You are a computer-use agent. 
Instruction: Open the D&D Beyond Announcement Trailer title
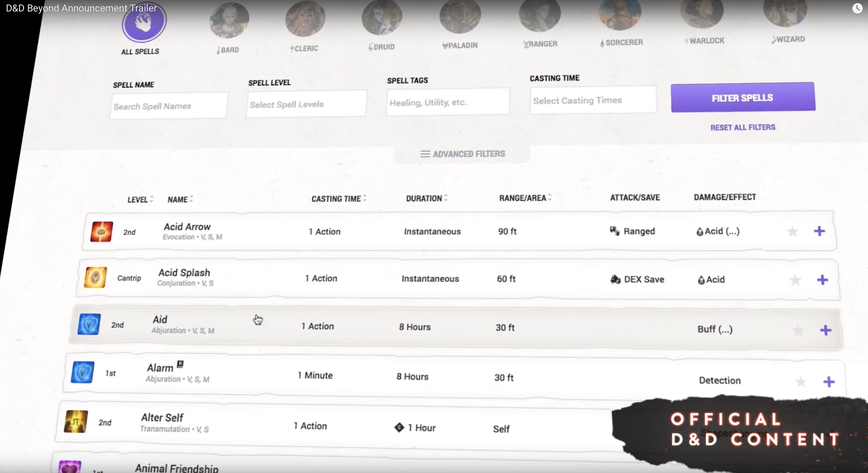(x=81, y=8)
